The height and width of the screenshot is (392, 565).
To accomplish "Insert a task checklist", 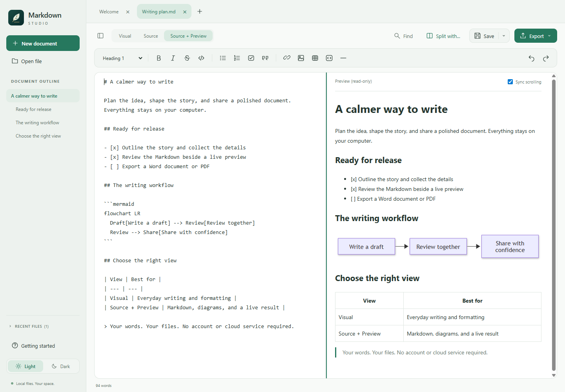I will tap(251, 58).
